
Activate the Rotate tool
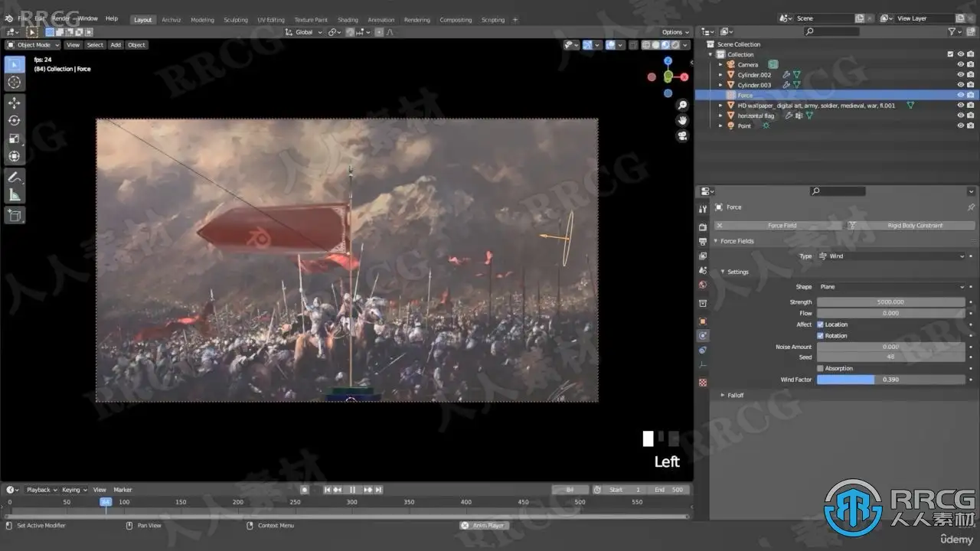(x=15, y=120)
